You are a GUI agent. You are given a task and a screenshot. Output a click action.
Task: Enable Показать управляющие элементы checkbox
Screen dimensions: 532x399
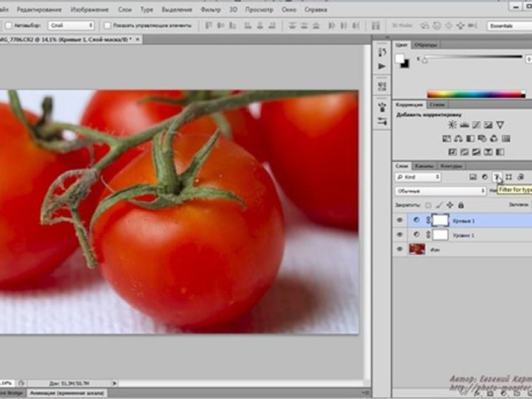tap(107, 25)
